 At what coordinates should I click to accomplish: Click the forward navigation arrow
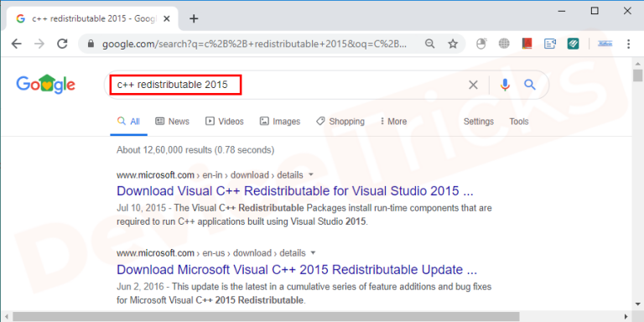click(x=39, y=44)
